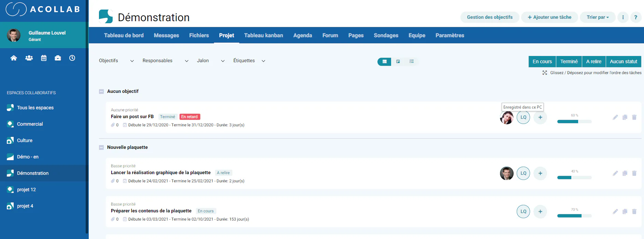The height and width of the screenshot is (239, 644).
Task: Click 'Ajouter une tâche' button
Action: coord(549,17)
